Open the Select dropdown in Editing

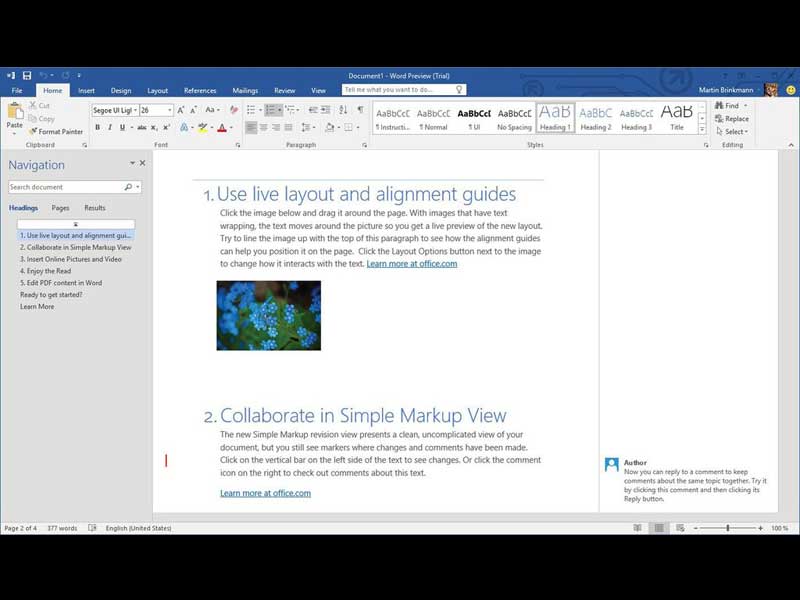point(734,131)
